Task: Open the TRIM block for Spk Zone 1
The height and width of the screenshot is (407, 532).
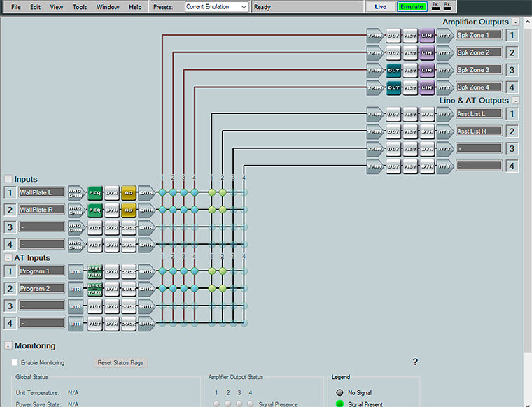Action: pos(375,36)
